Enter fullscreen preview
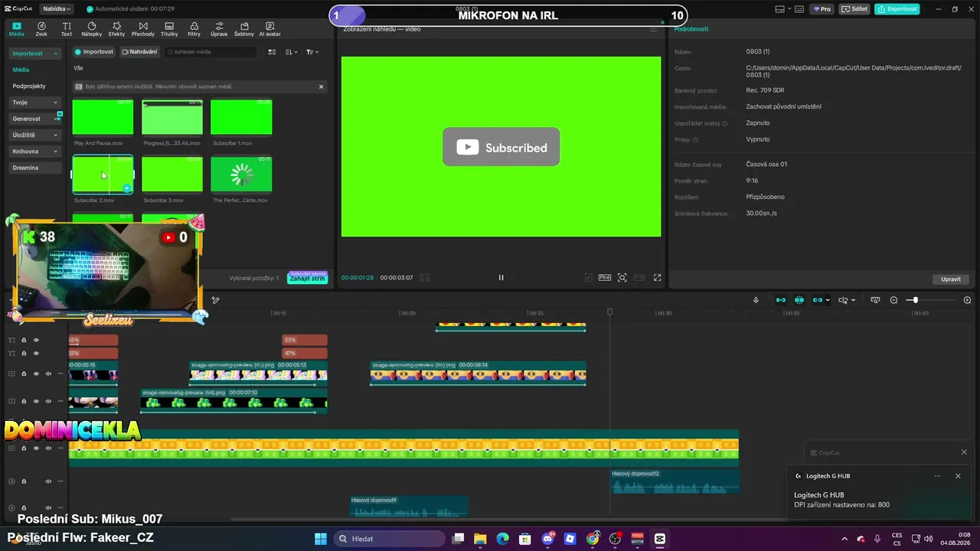 pos(657,278)
